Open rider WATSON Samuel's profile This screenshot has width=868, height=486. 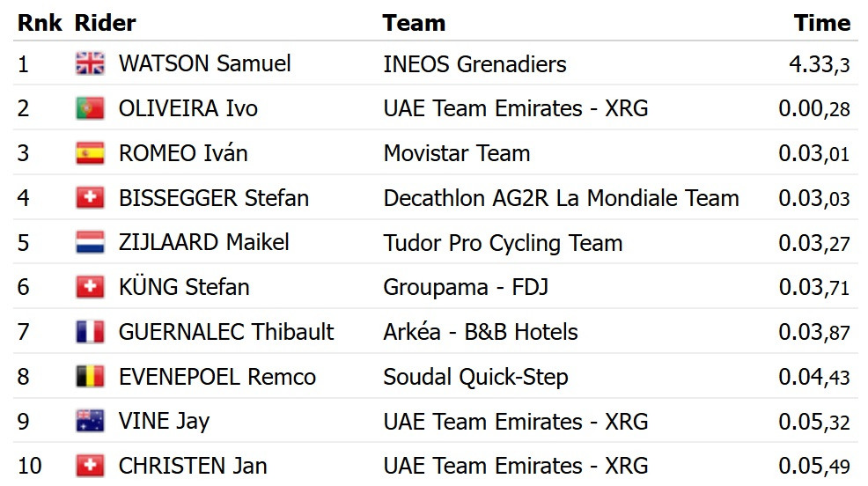click(x=205, y=63)
